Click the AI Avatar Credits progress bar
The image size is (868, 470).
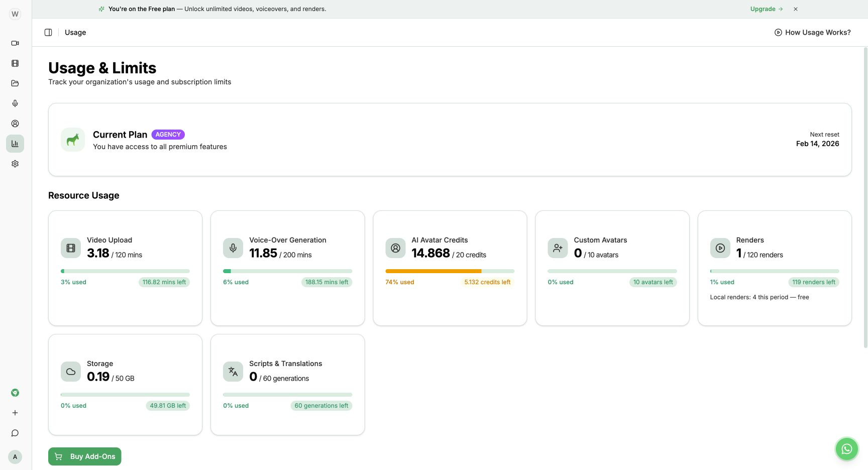tap(450, 271)
